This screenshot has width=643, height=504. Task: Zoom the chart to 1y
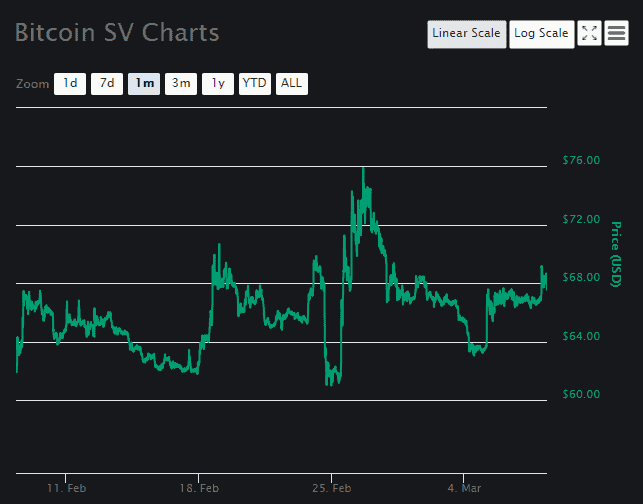[218, 84]
